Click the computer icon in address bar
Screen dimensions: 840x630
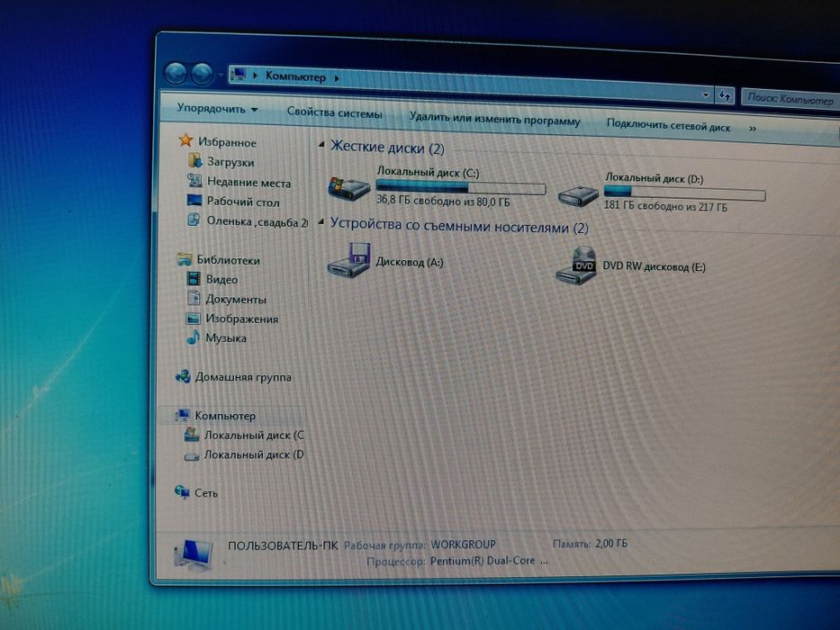point(239,74)
